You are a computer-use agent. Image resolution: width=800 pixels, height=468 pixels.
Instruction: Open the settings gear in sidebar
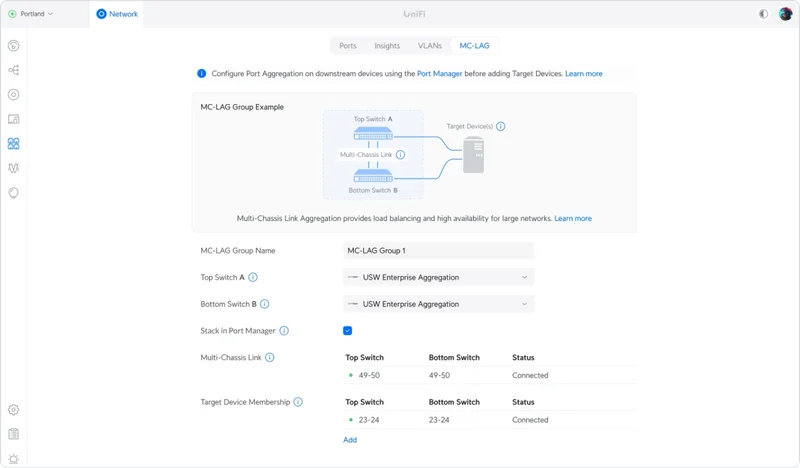pos(14,410)
